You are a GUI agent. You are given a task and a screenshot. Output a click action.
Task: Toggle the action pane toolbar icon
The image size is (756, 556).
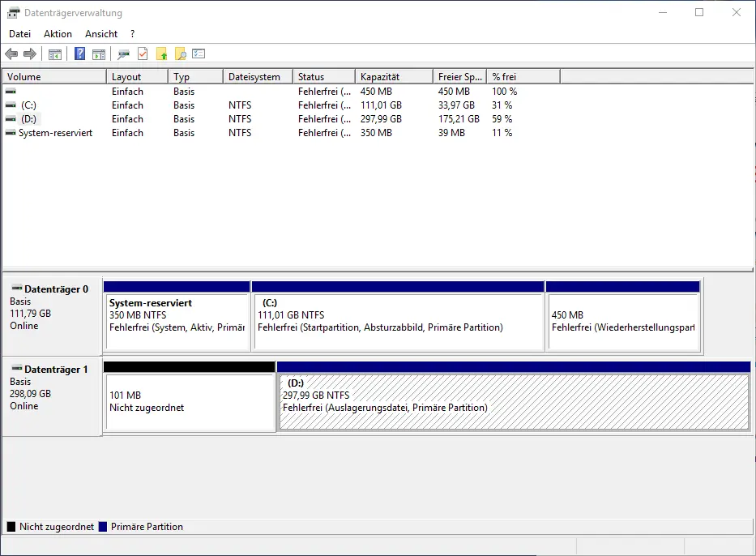coord(99,54)
